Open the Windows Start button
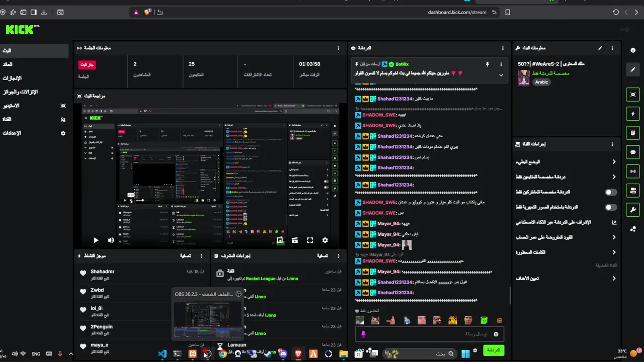The height and width of the screenshot is (362, 644). (x=465, y=354)
